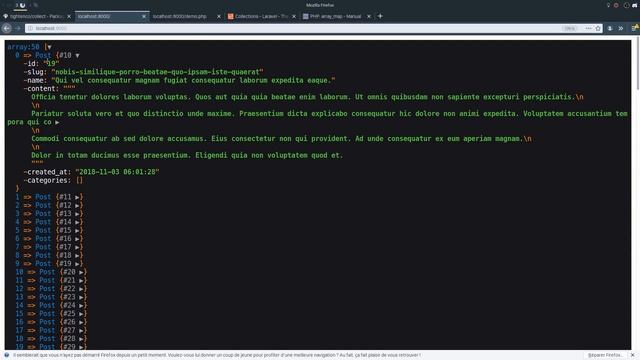Expand Post #14 at index 4
Viewport: 640px width, 360px height.
click(77, 222)
